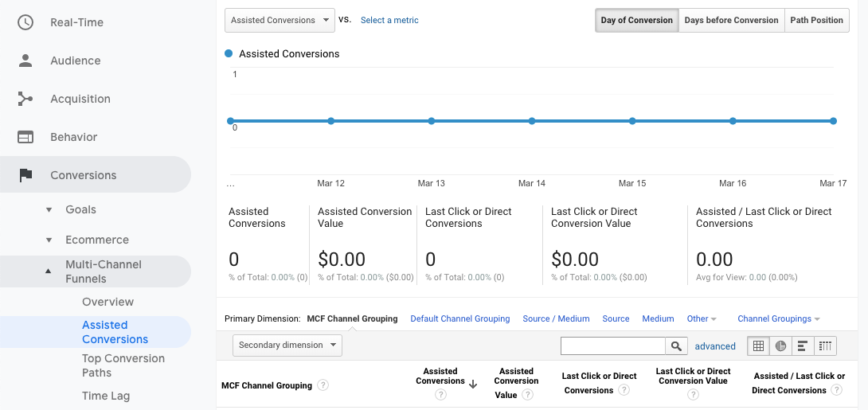This screenshot has width=868, height=410.
Task: Switch to pie chart percentage view
Action: click(x=780, y=346)
